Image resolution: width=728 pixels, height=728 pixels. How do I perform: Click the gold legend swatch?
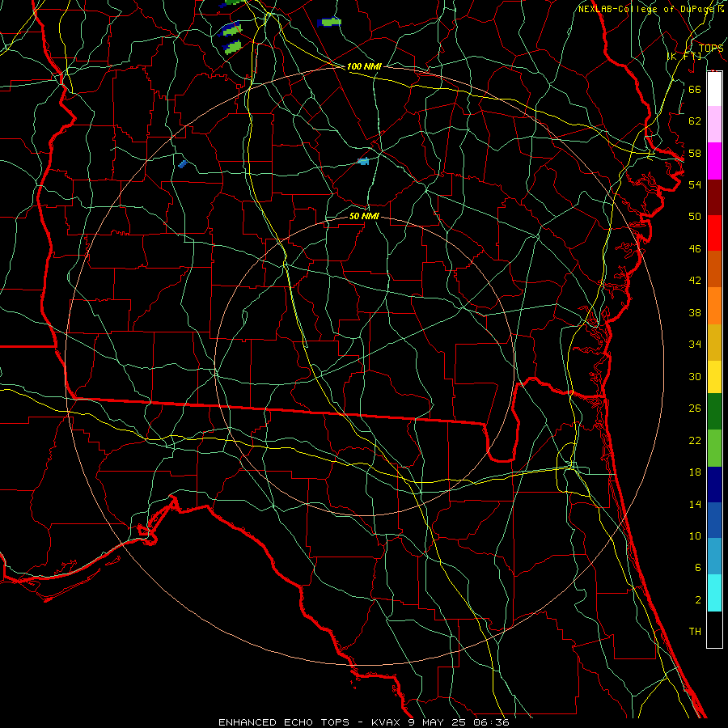(x=714, y=341)
